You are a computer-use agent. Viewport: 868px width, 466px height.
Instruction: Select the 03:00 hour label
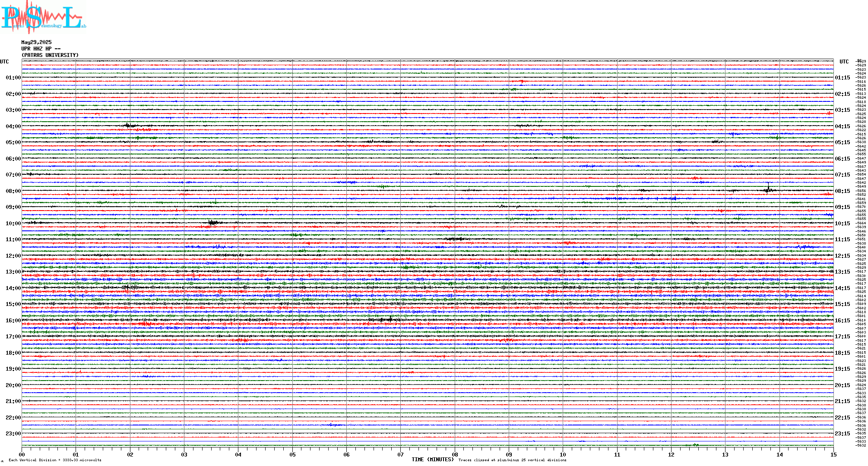pos(13,110)
